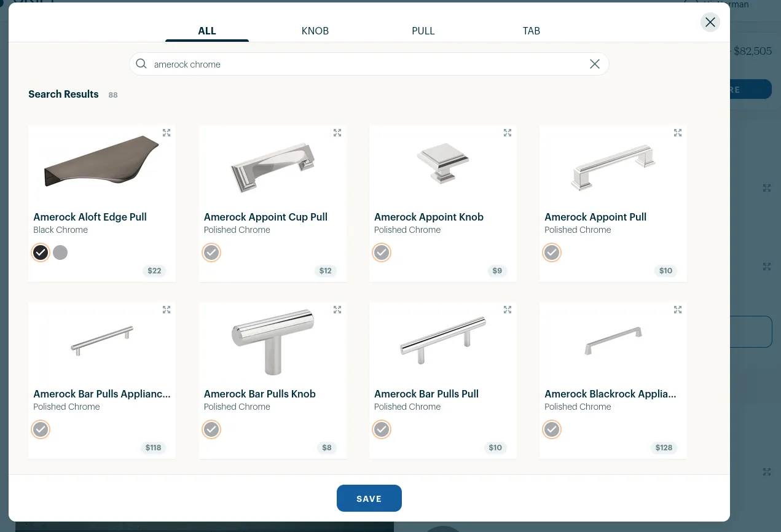Open Amerock Appoint Knob thumbnail

click(443, 163)
